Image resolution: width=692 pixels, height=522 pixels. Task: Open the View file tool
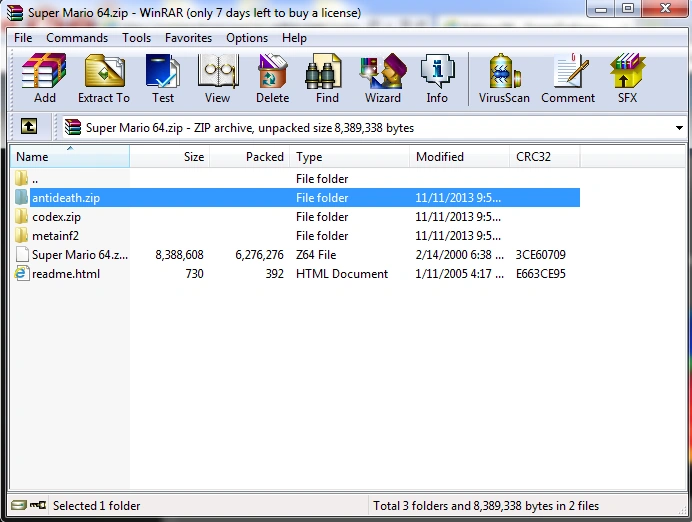click(x=218, y=78)
